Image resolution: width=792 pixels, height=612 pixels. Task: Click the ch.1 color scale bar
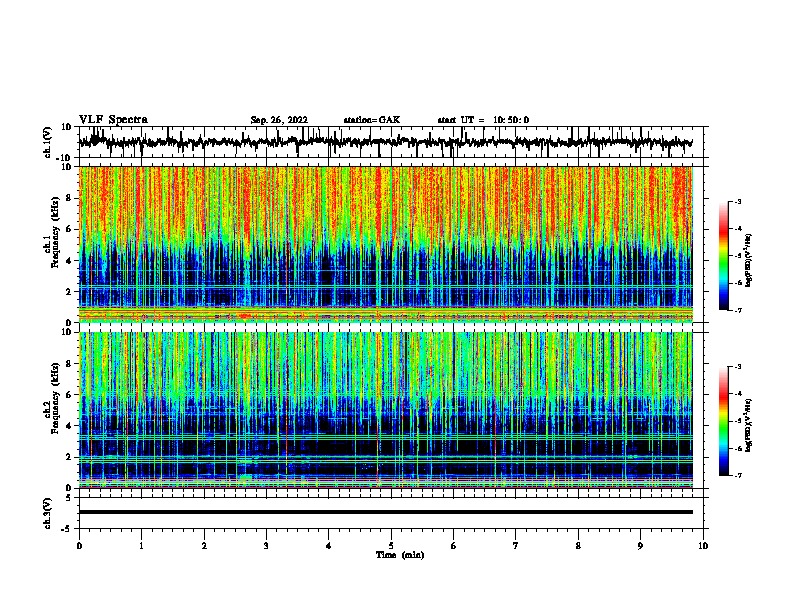pyautogui.click(x=724, y=256)
